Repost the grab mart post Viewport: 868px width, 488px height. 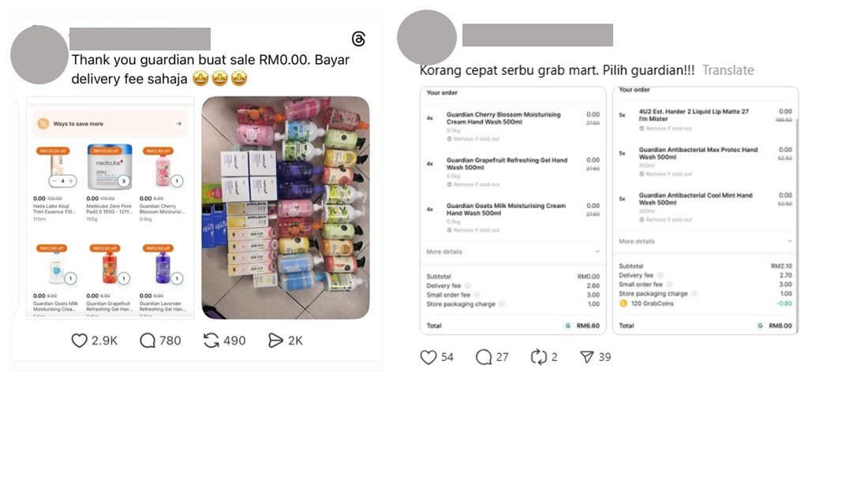tap(538, 357)
